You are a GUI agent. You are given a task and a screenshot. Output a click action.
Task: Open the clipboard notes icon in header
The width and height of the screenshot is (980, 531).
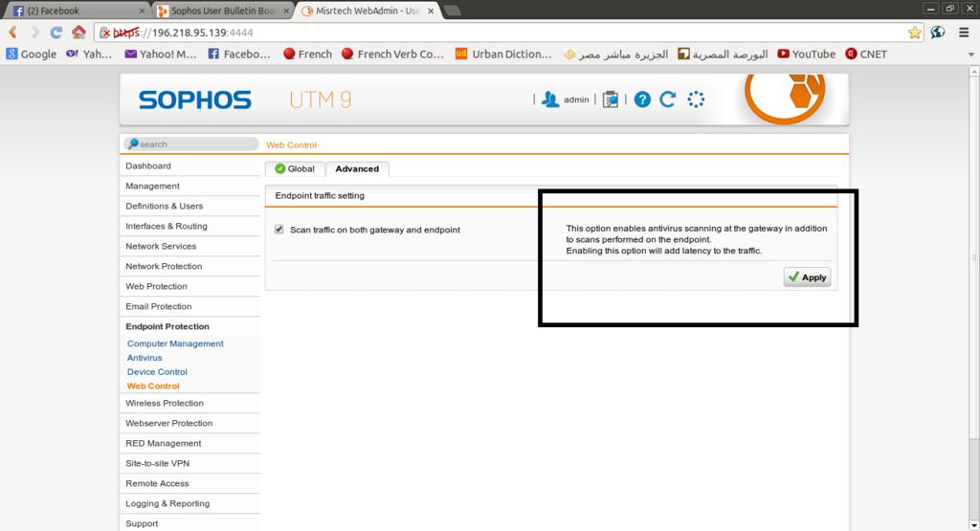(x=610, y=100)
